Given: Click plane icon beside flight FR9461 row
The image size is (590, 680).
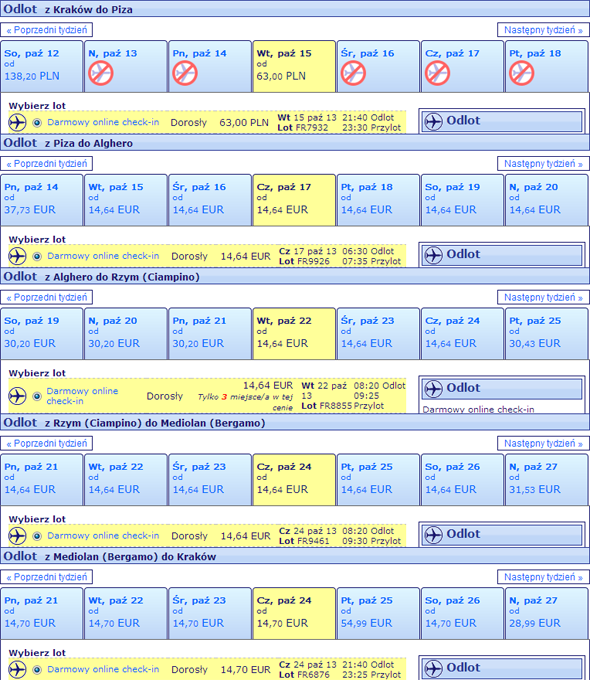Looking at the screenshot, I should pos(17,536).
